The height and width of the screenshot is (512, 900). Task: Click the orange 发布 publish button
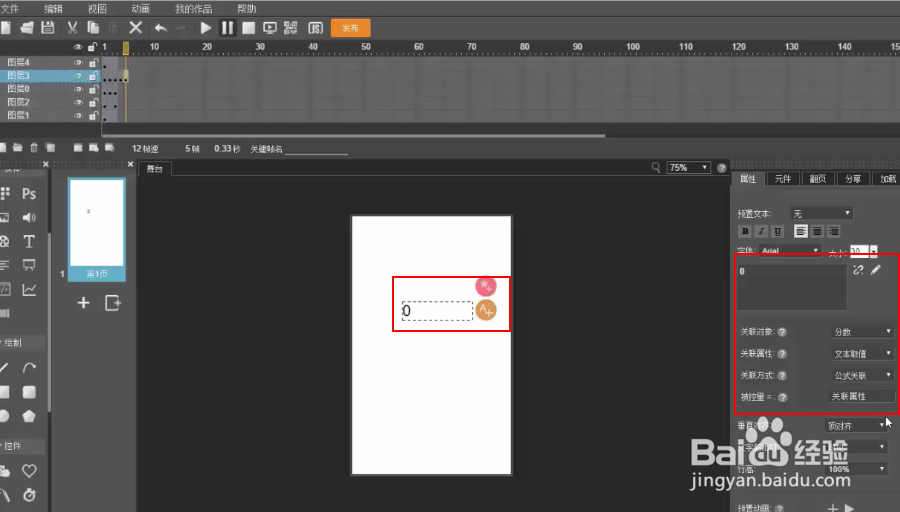tap(350, 28)
